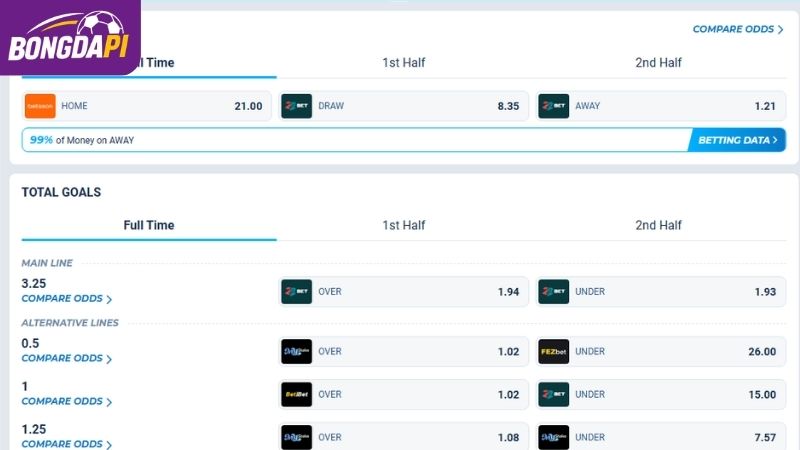800x450 pixels.
Task: Pick the HOME odds value 21.00
Action: tap(248, 106)
